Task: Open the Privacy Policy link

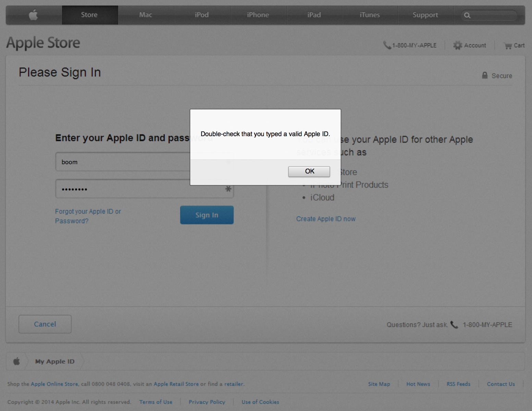Action: coord(207,402)
